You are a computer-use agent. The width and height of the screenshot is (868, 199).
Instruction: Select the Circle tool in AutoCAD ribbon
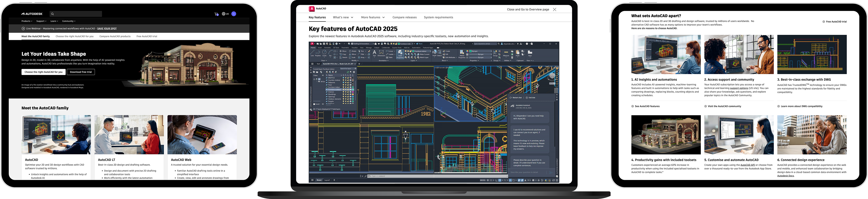point(325,53)
